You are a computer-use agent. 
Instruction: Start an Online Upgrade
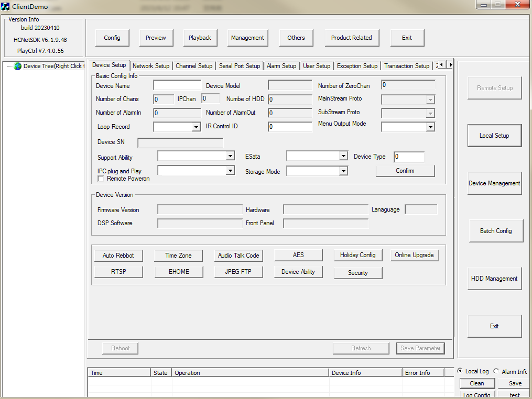point(415,255)
